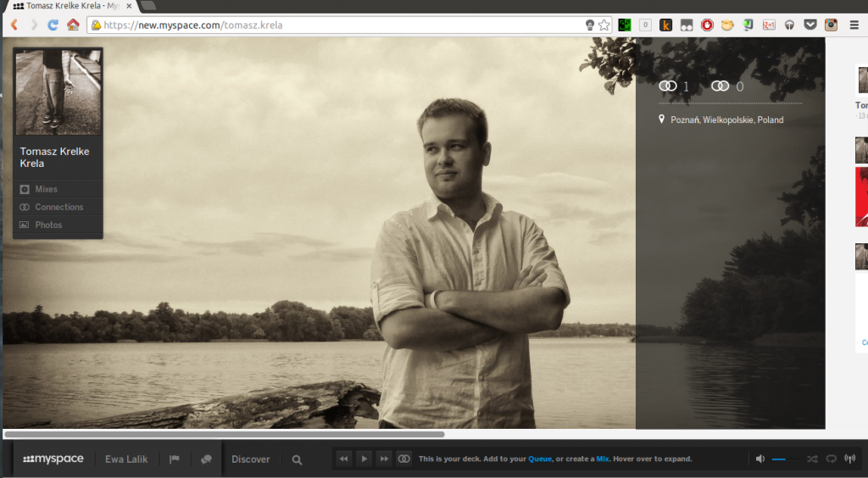This screenshot has width=868, height=478.
Task: Mute audio with the speaker icon
Action: 760,459
